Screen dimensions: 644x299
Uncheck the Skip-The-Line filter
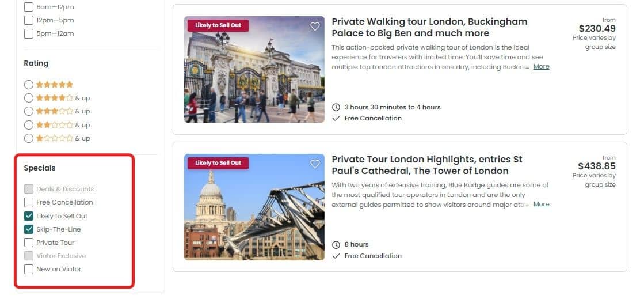point(29,229)
